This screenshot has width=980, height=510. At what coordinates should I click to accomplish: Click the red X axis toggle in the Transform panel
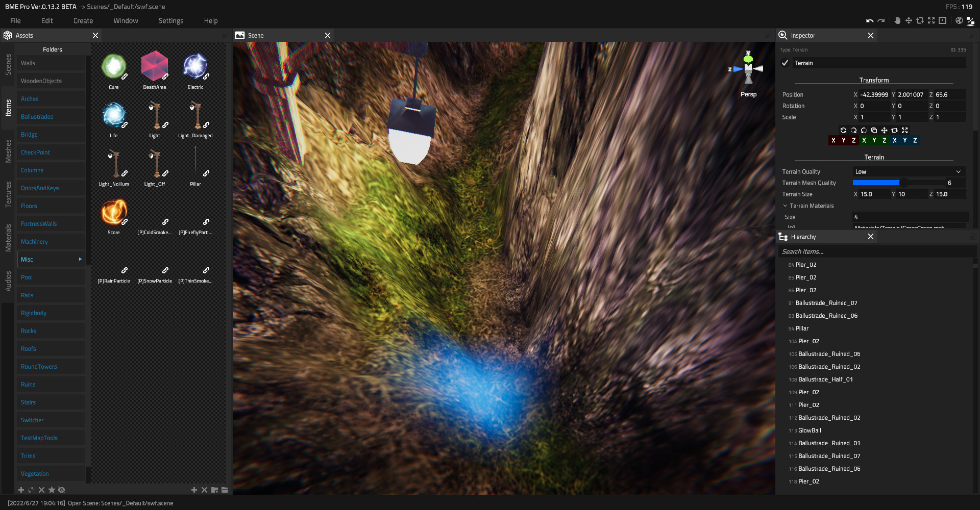(x=834, y=140)
